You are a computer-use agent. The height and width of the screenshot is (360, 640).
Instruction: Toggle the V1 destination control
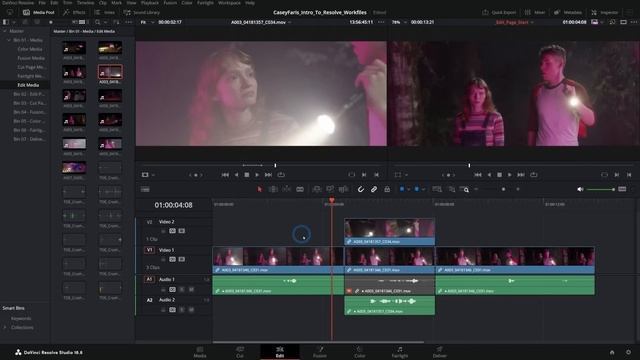[x=149, y=250]
